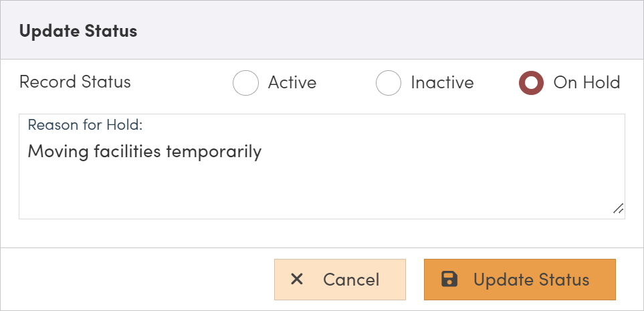644x311 pixels.
Task: Click the "Active" option label
Action: pos(292,83)
